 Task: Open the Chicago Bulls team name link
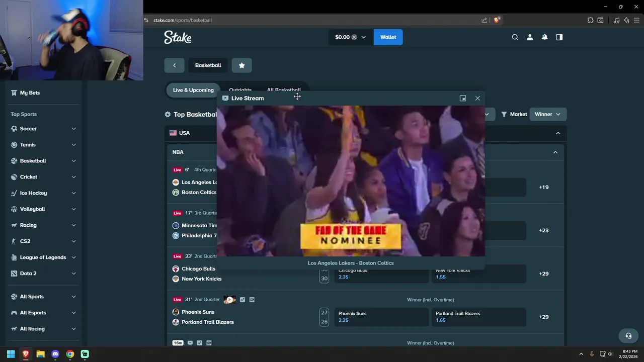pyautogui.click(x=198, y=269)
